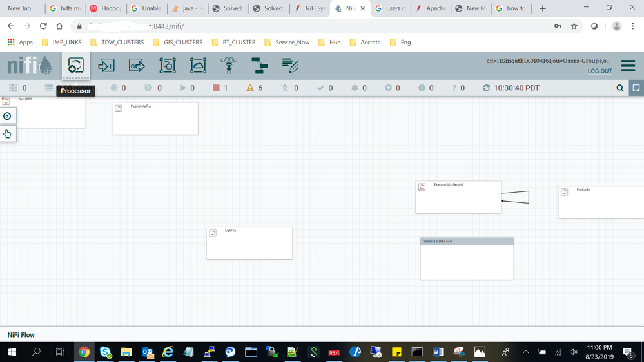Open Word from the taskbar
This screenshot has width=644, height=362.
tap(438, 352)
